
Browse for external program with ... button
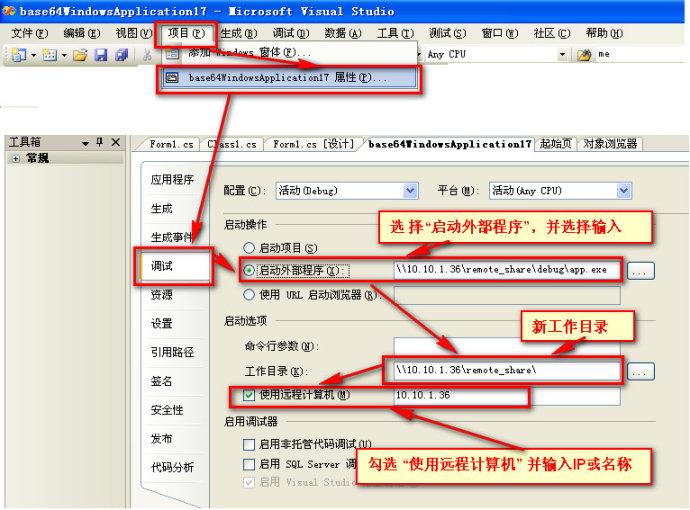[x=641, y=271]
